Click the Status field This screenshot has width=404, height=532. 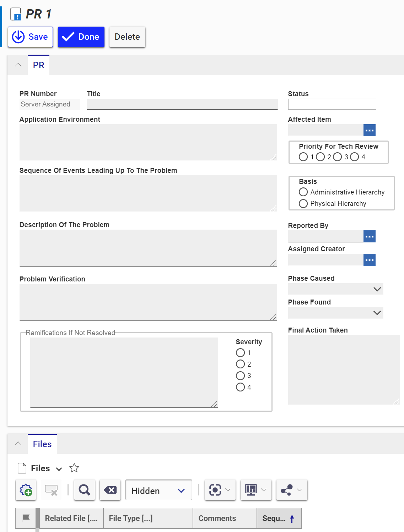tap(332, 104)
